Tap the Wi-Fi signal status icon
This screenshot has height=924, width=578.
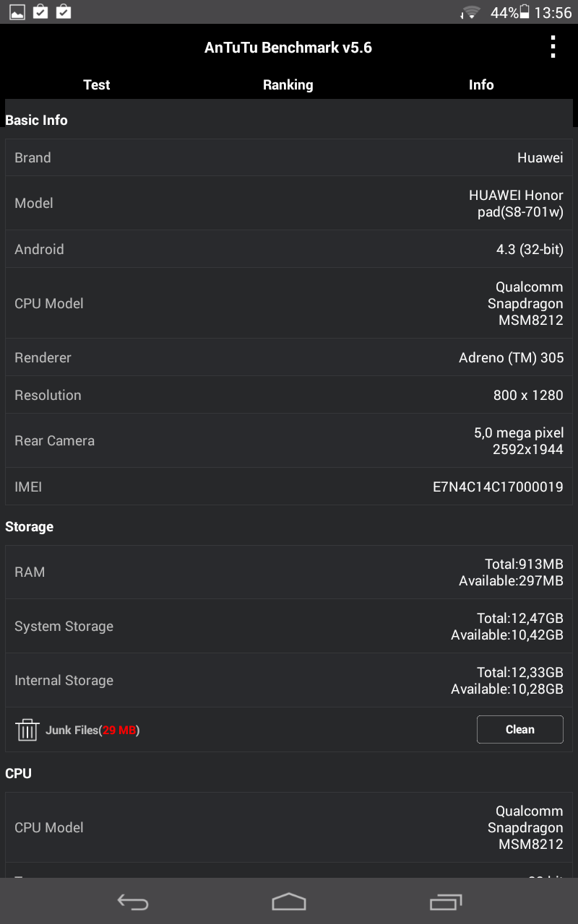(x=471, y=12)
